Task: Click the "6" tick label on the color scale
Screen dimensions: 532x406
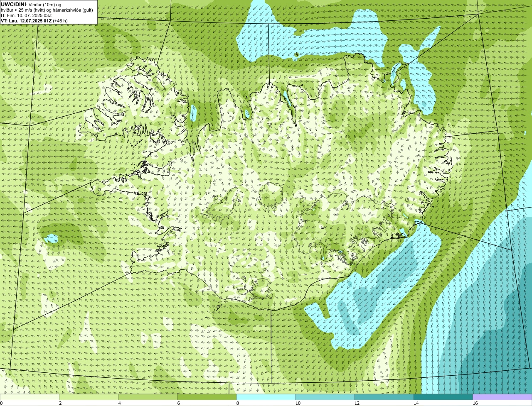Action: coord(178,403)
